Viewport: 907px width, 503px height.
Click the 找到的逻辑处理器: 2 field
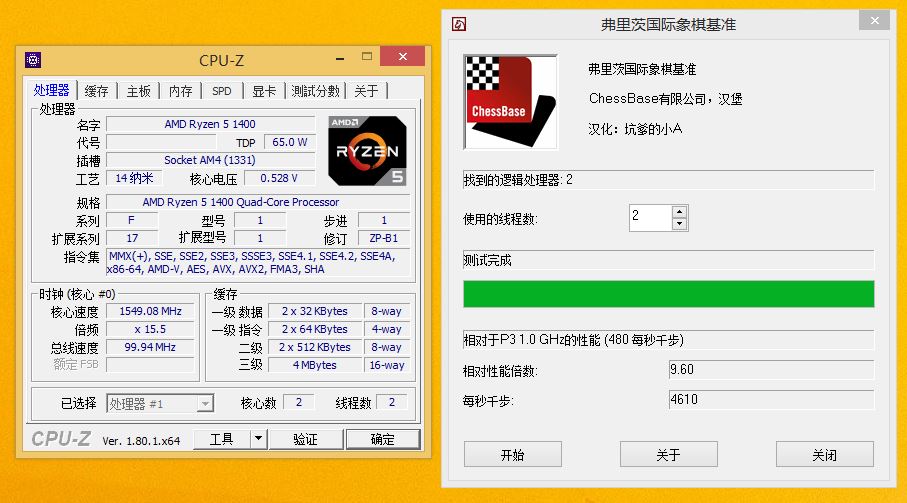[x=669, y=180]
